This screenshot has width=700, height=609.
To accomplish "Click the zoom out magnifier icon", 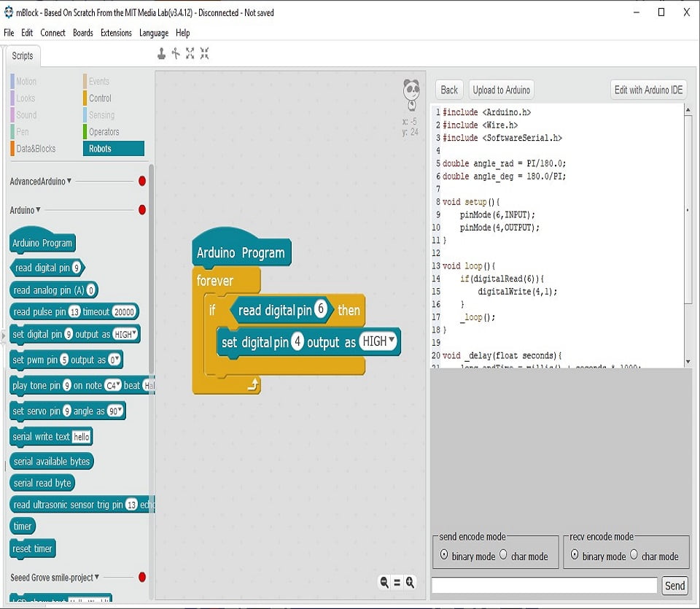I will point(384,582).
